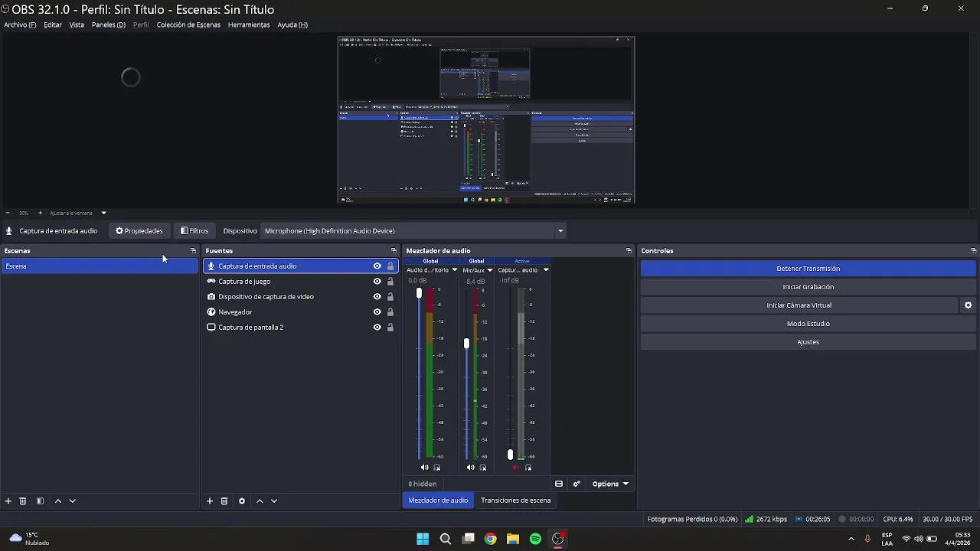
Task: Lock Captura de entrada audio source
Action: [x=390, y=266]
